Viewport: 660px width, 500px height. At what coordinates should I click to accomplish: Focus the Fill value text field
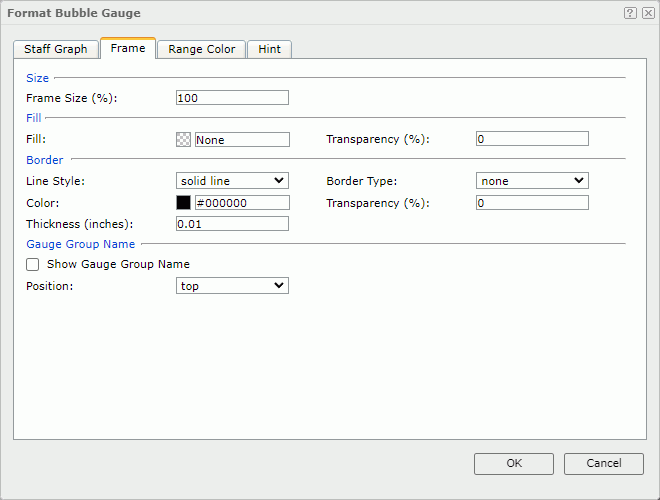pyautogui.click(x=242, y=140)
